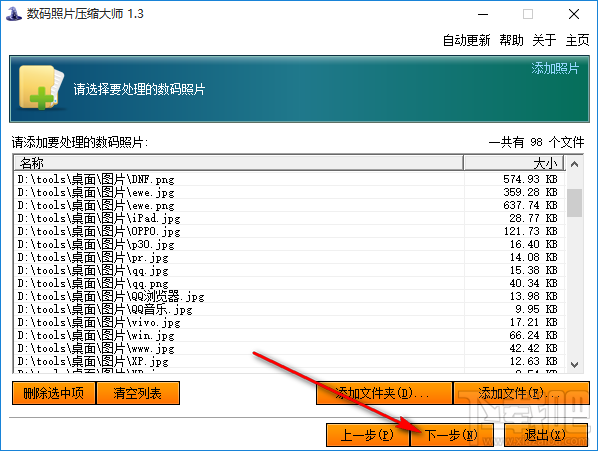Click the 28.77 KB size cell
The width and height of the screenshot is (598, 451).
tap(533, 218)
